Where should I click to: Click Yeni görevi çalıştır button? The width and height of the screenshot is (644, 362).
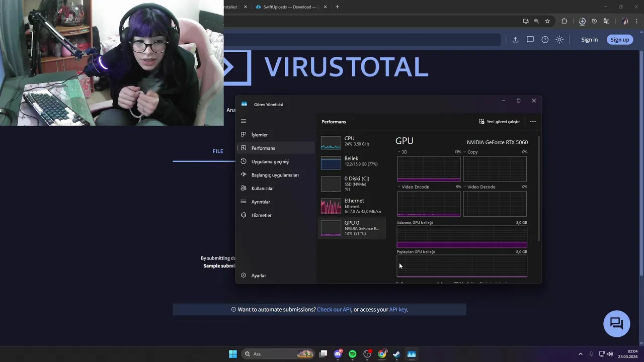point(499,122)
